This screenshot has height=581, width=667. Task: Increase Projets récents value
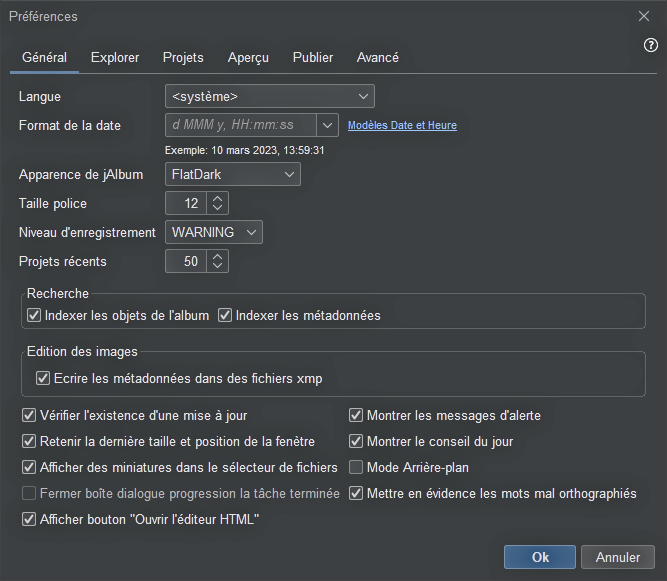[217, 256]
